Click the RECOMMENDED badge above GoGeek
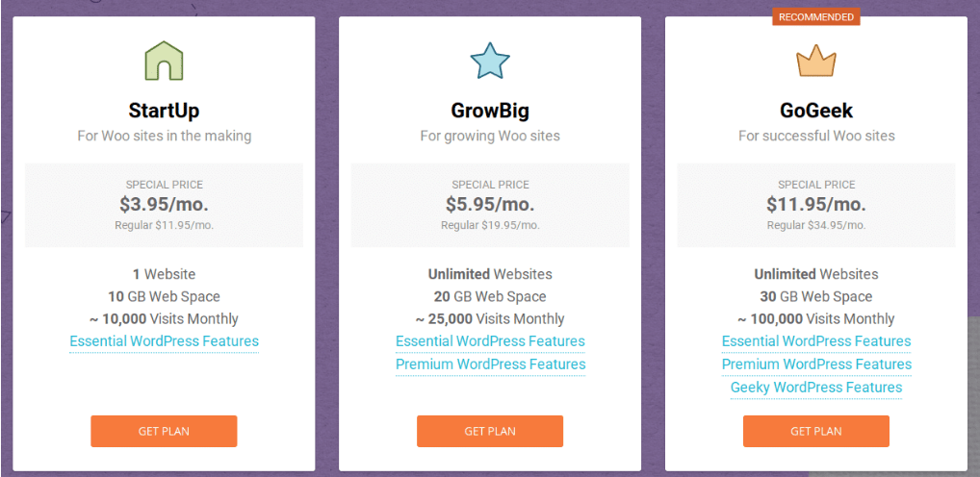Image resolution: width=980 pixels, height=477 pixels. click(816, 17)
